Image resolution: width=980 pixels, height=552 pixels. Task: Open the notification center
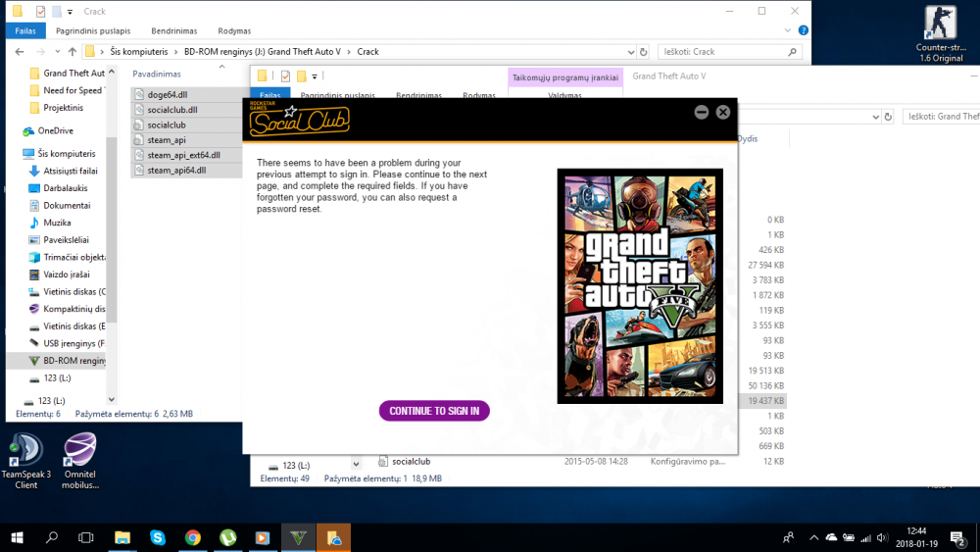click(957, 537)
